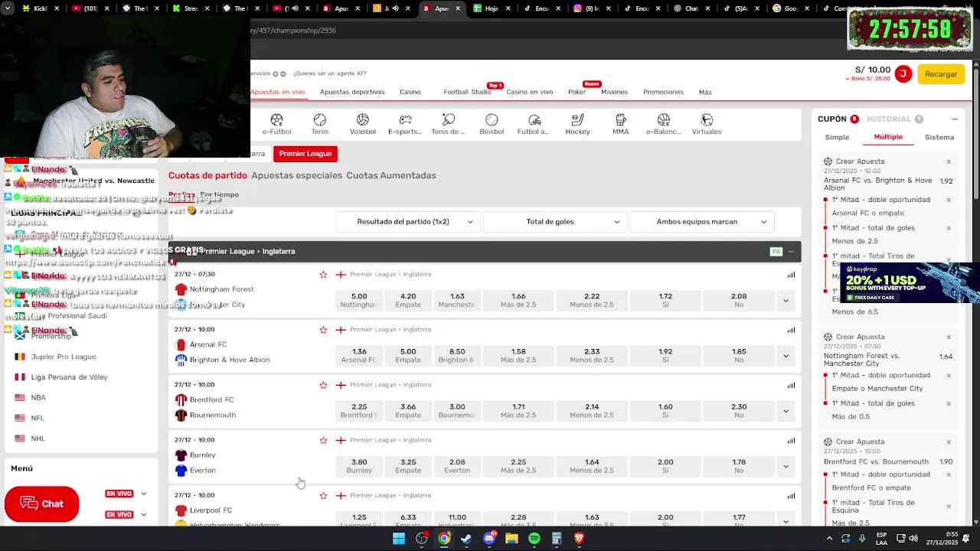Open Spotify from the taskbar
The height and width of the screenshot is (551, 980).
pyautogui.click(x=534, y=539)
